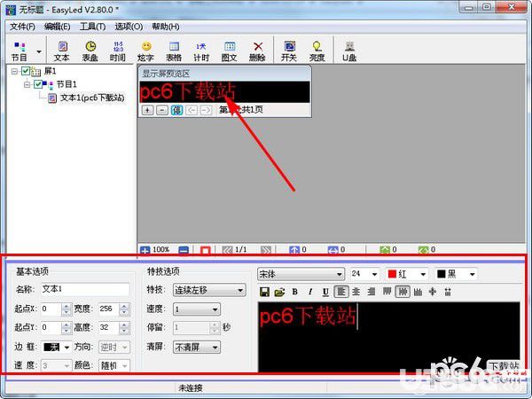532x399 pixels.
Task: Add a 计时 timer item
Action: click(x=201, y=51)
